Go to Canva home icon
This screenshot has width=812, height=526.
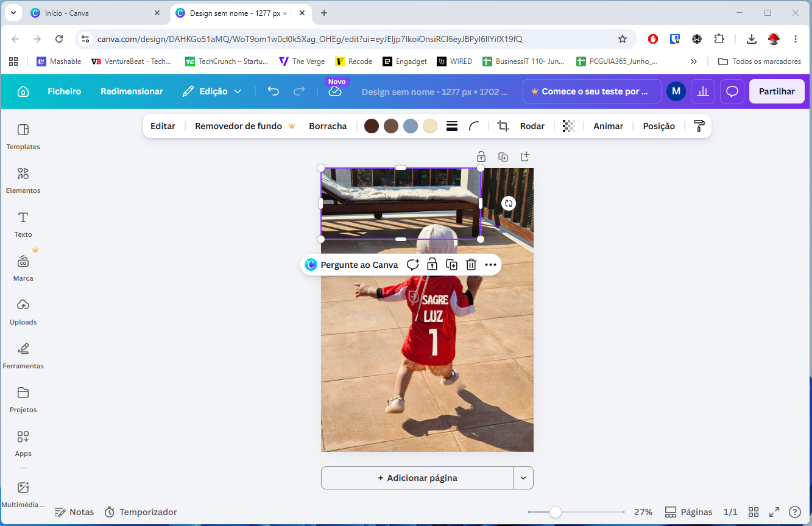(x=23, y=91)
